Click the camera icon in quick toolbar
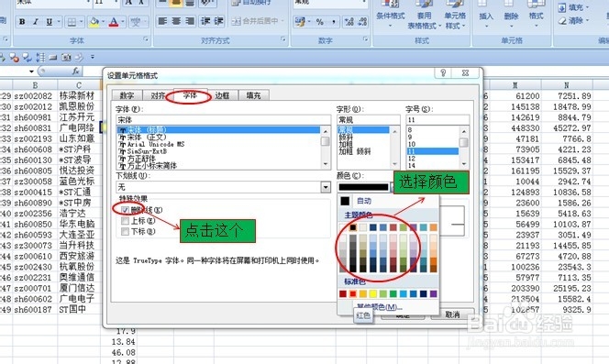The height and width of the screenshot is (364, 609). tap(66, 58)
